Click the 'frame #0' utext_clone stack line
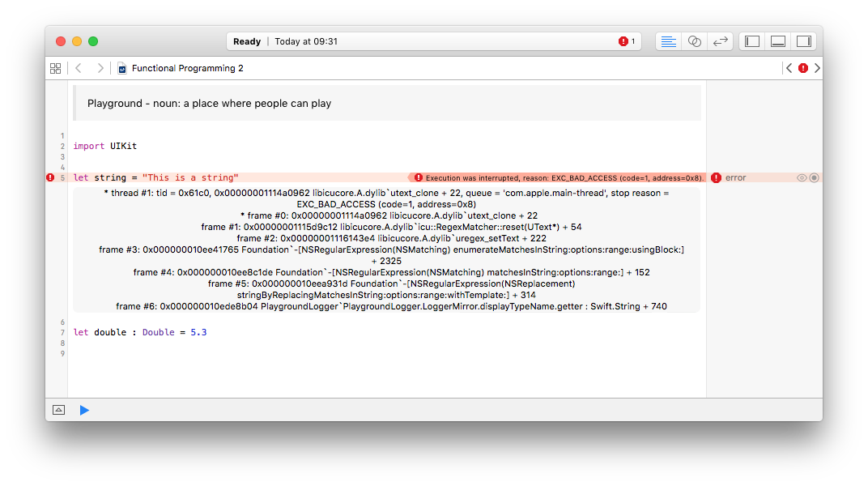The height and width of the screenshot is (486, 868). [x=389, y=216]
